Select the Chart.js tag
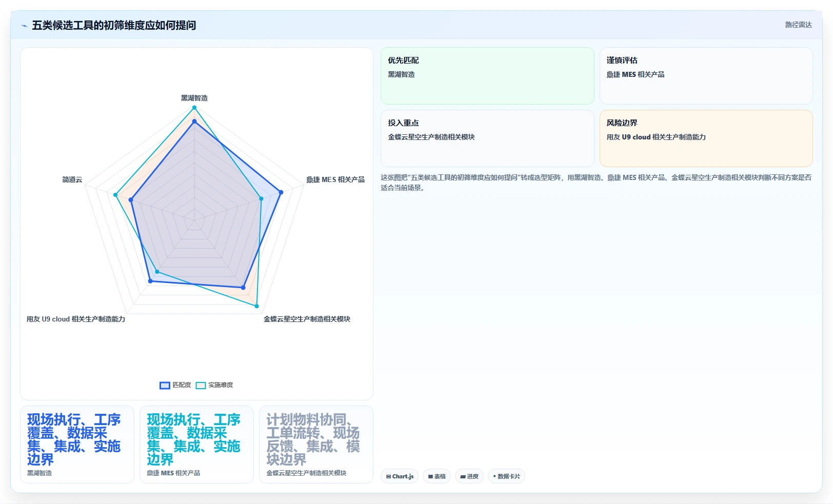833x504 pixels. [x=400, y=476]
